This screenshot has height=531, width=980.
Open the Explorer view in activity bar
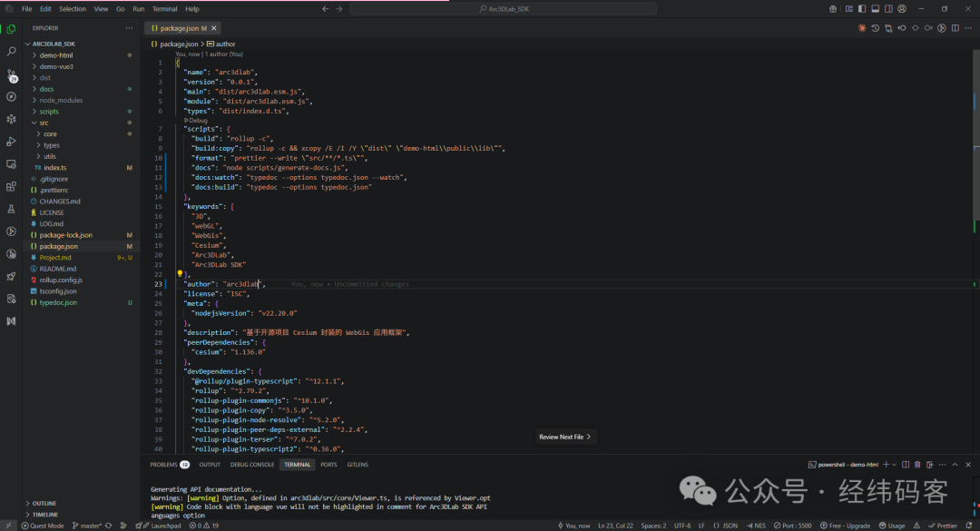11,29
